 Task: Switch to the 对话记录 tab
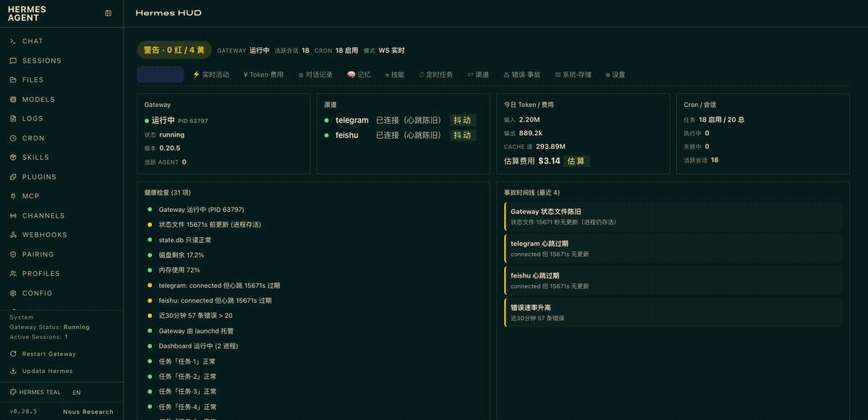[315, 74]
